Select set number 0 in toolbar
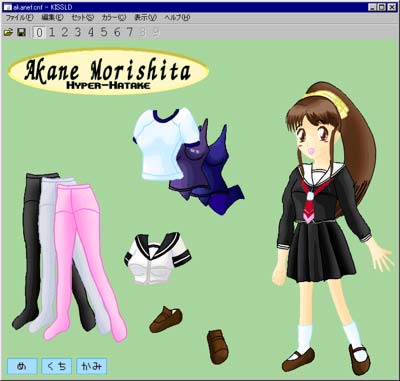Screen dimensions: 400x381 pyautogui.click(x=39, y=32)
